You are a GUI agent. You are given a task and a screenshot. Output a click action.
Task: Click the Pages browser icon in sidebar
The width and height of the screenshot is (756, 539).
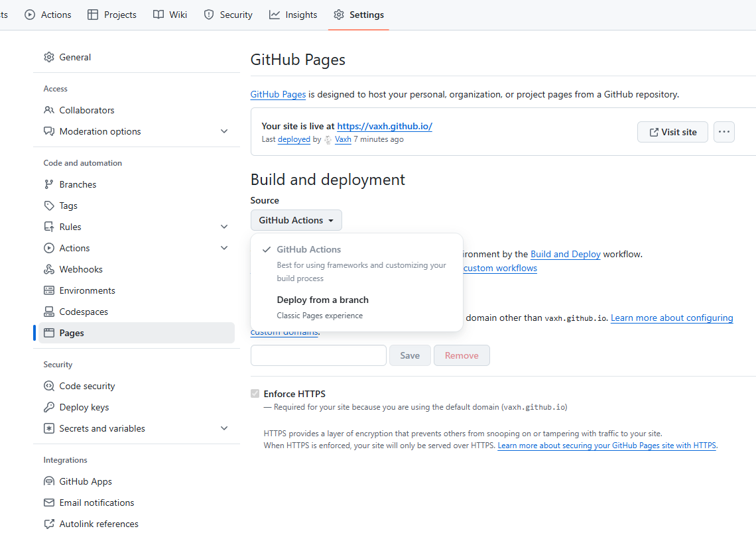[48, 333]
